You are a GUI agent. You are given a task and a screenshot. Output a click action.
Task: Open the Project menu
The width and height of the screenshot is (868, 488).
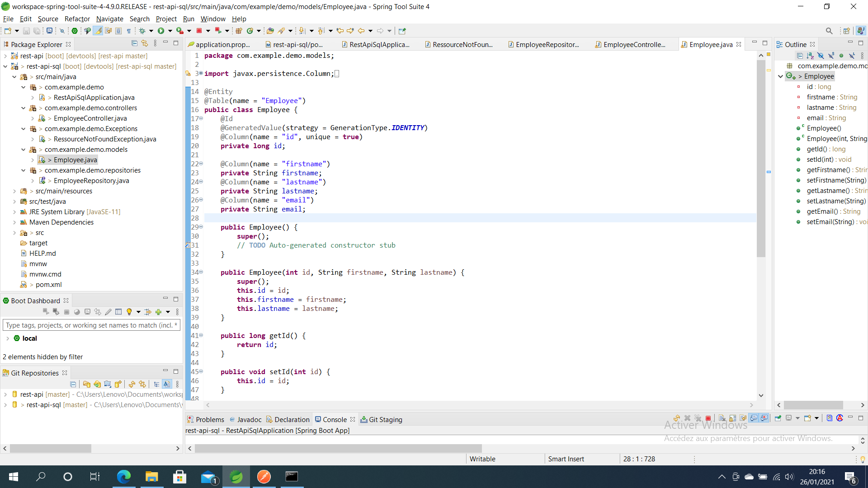point(166,19)
